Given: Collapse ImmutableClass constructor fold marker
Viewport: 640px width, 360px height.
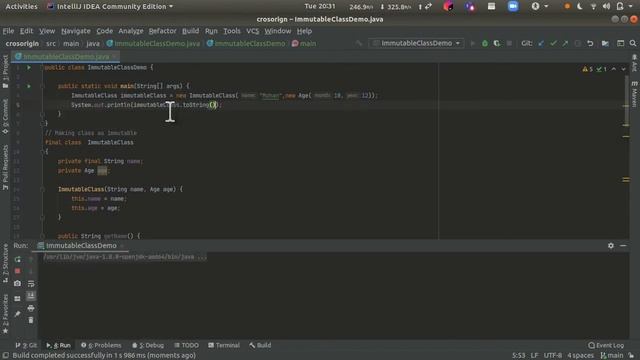Looking at the screenshot, I should pyautogui.click(x=42, y=189).
